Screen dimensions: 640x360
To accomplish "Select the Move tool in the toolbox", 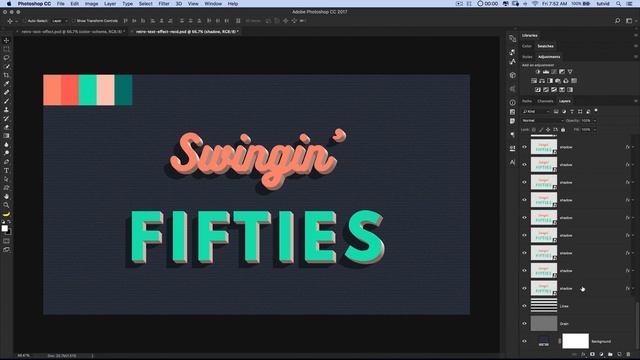I will 6,40.
